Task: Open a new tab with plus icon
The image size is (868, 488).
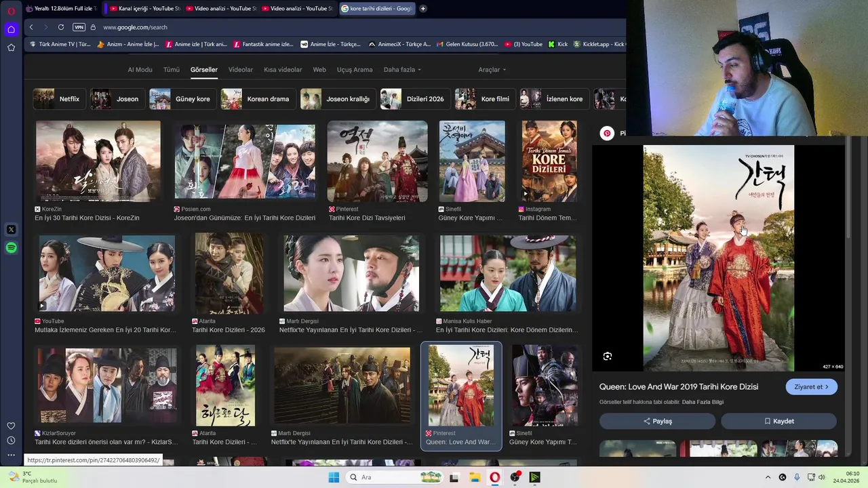Action: click(x=422, y=9)
